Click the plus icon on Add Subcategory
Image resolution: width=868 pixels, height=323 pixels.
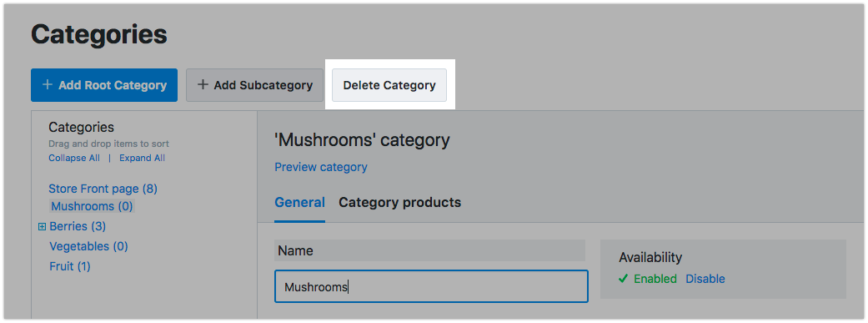coord(203,85)
